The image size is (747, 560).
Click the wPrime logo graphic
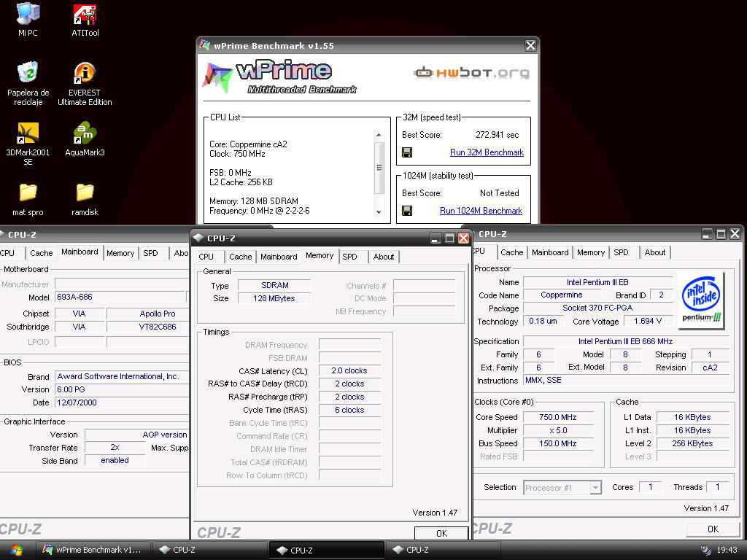point(279,76)
